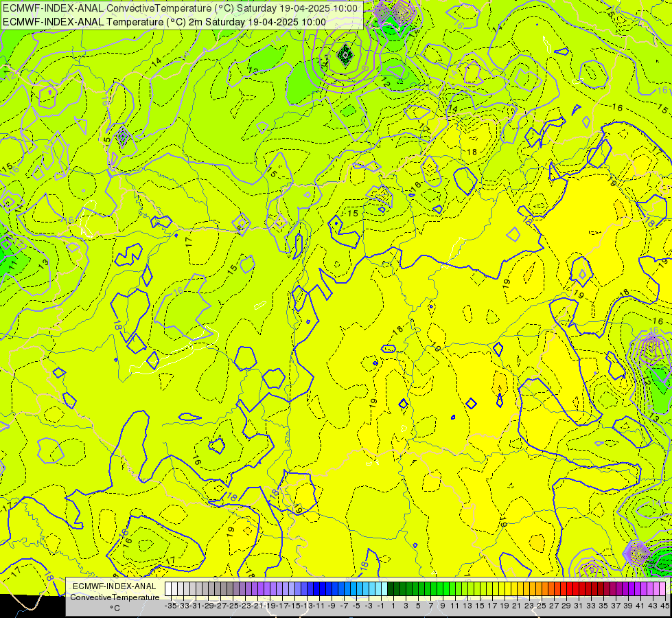
Task: Click the 'Temperature (°C) 2m' title line
Action: [x=164, y=22]
